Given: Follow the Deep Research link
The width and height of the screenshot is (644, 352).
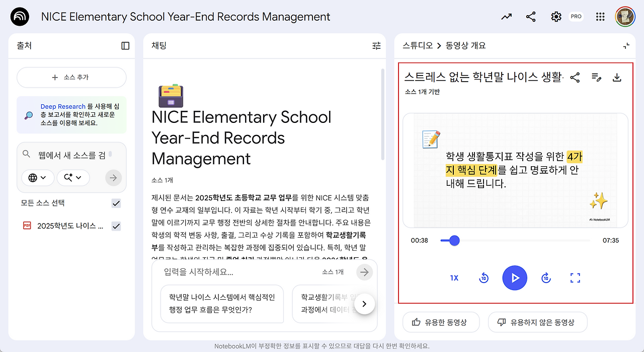Looking at the screenshot, I should coord(63,106).
